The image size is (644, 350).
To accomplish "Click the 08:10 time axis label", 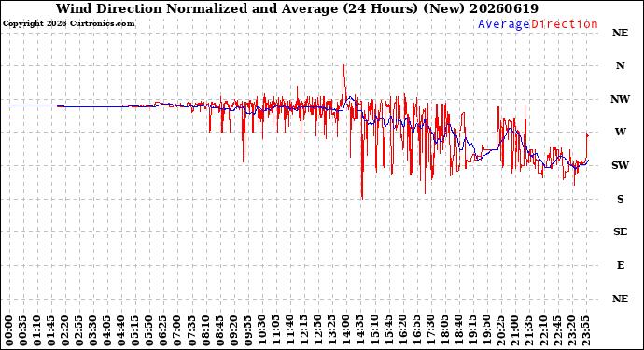I will coord(205,331).
